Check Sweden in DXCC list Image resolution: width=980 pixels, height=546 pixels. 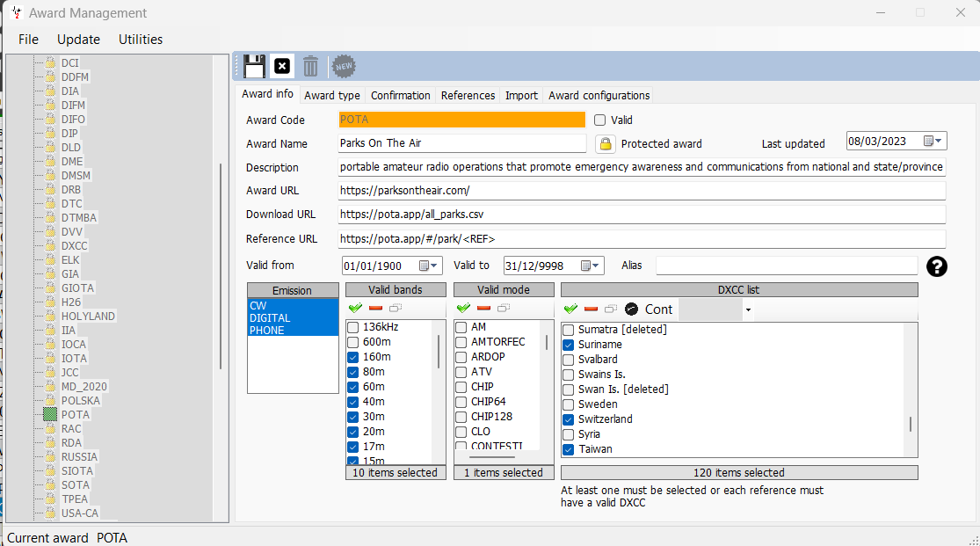click(568, 404)
